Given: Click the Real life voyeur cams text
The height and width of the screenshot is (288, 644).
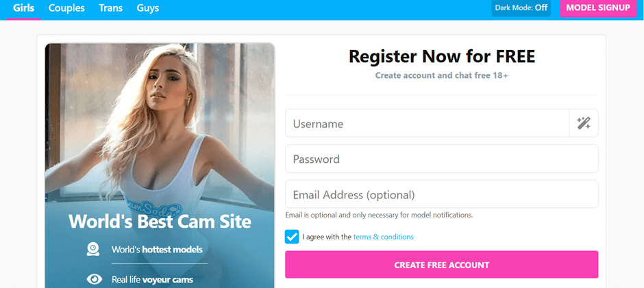Looking at the screenshot, I should tap(152, 280).
